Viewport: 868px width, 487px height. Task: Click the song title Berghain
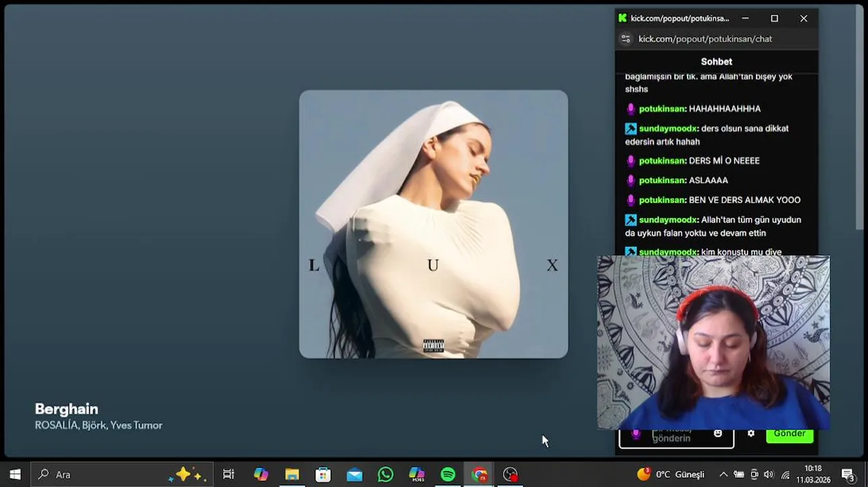point(66,409)
